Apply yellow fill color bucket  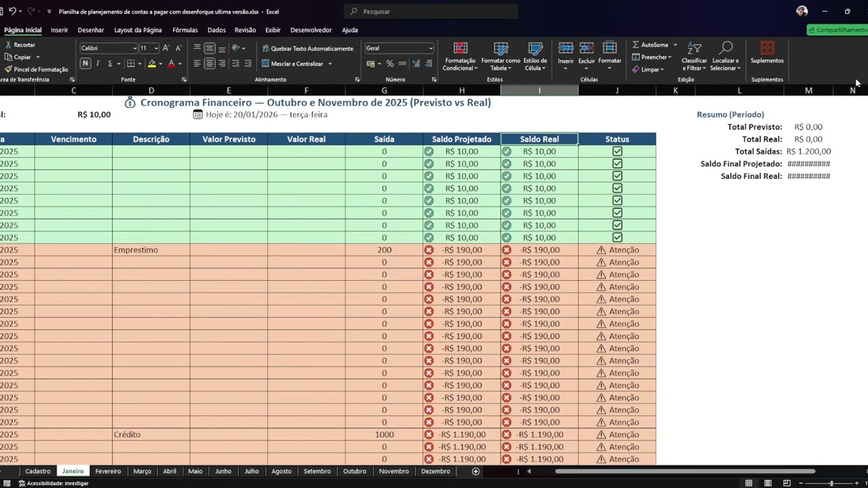pyautogui.click(x=152, y=64)
